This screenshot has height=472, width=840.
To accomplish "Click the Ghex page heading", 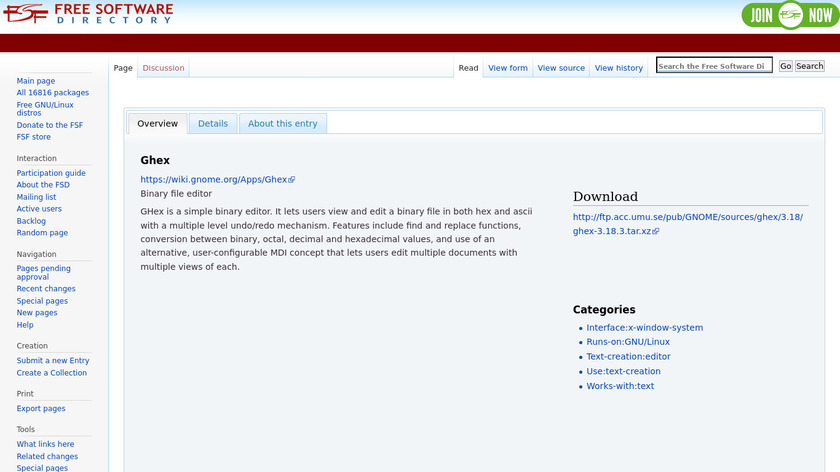I will click(x=155, y=160).
